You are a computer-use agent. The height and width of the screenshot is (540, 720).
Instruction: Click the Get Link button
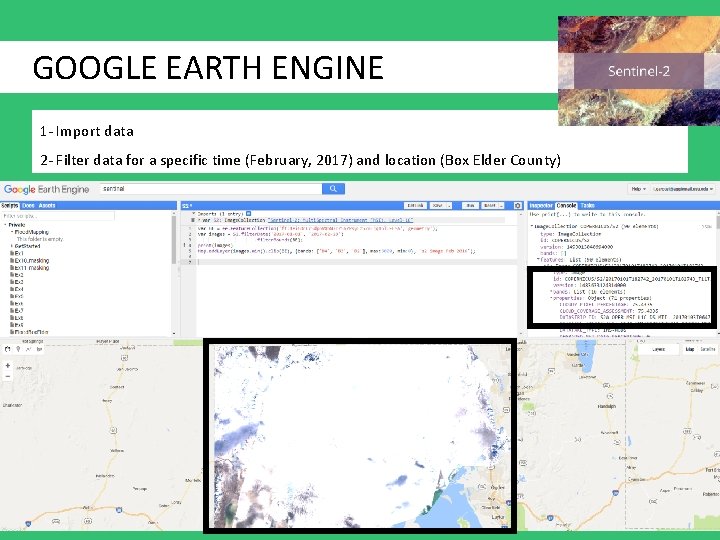click(x=416, y=206)
